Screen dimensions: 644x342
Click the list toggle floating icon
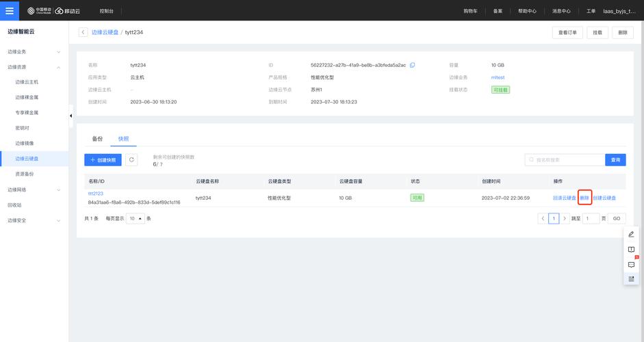631,279
